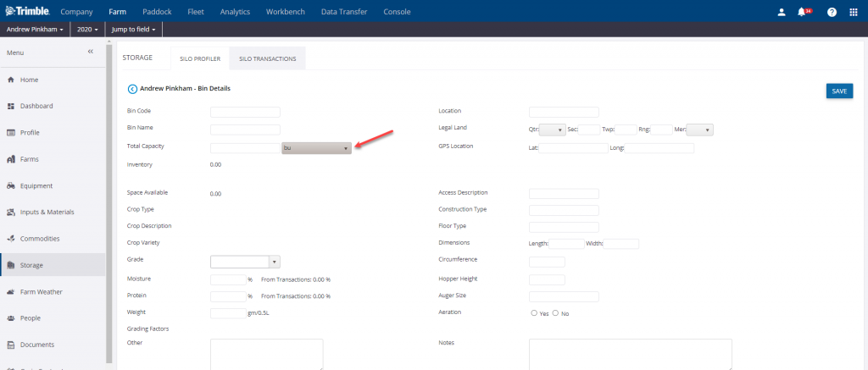Open the user account icon
The width and height of the screenshot is (868, 370).
point(782,12)
